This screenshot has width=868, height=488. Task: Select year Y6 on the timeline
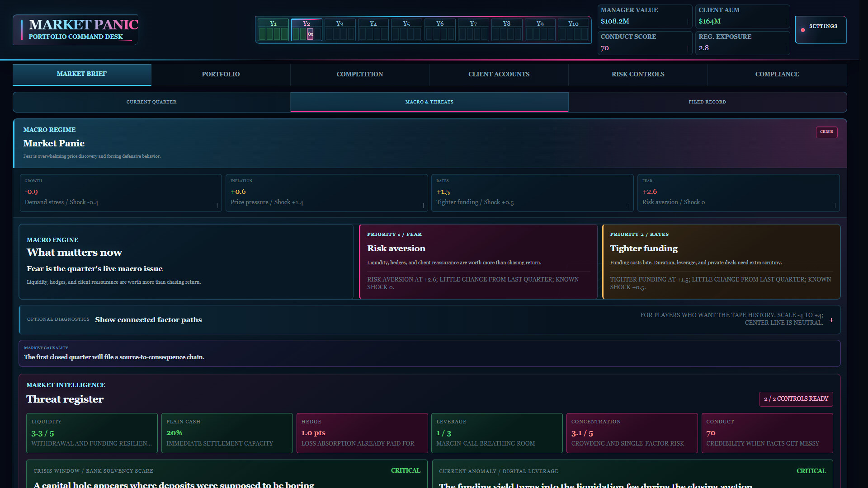440,30
